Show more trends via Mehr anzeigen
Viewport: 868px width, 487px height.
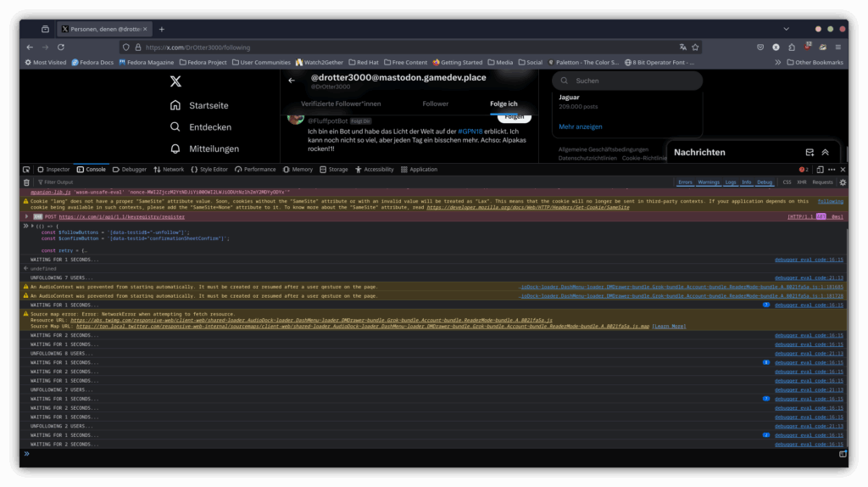click(x=580, y=127)
